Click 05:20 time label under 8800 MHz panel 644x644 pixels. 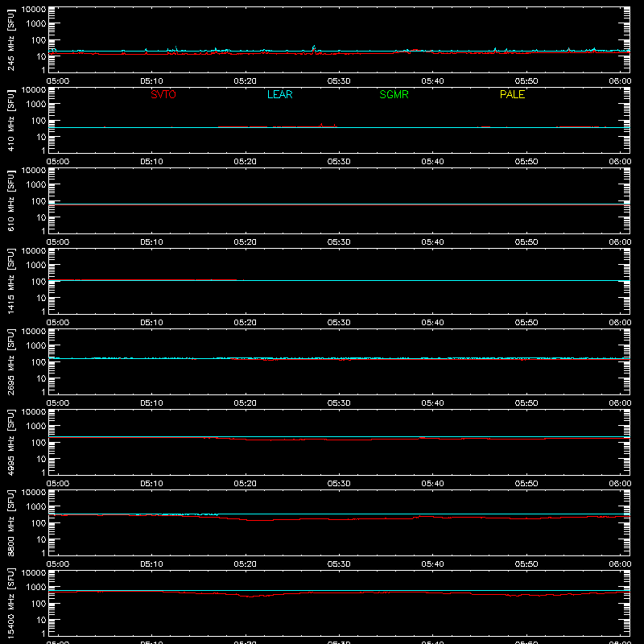pos(246,564)
